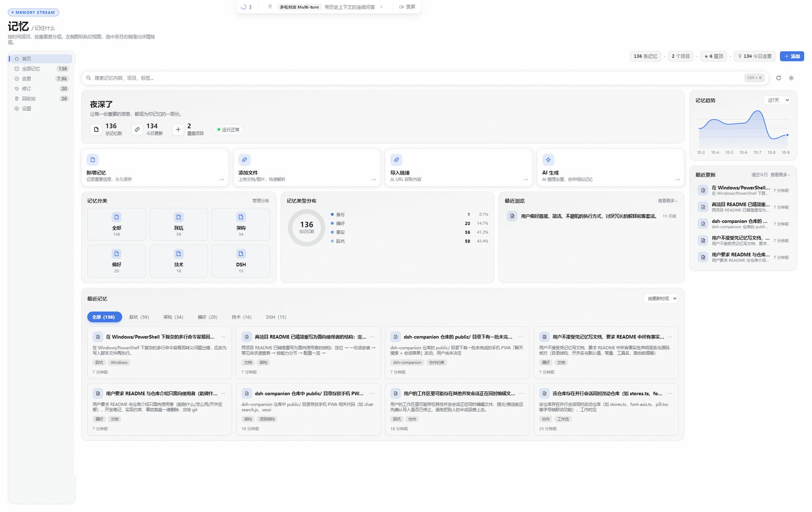Switch to the DSH (15) tab
The height and width of the screenshot is (512, 812).
(276, 317)
